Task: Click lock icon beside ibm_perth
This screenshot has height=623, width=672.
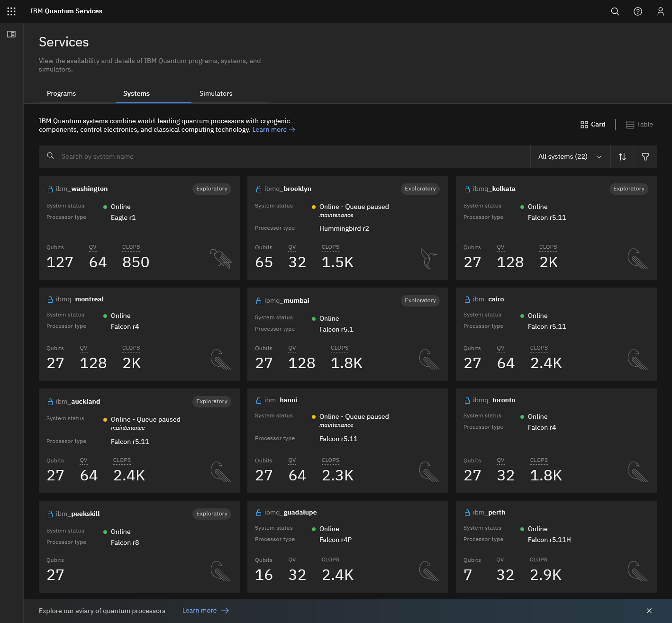Action: point(467,513)
